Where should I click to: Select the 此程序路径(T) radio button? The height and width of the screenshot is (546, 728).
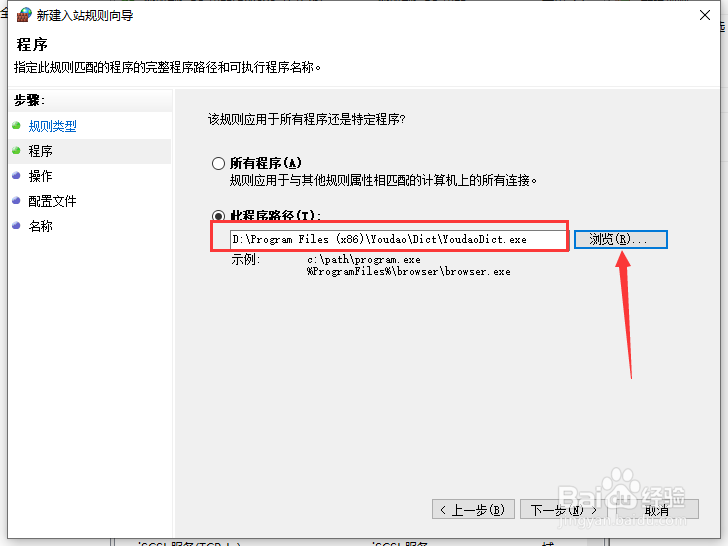pos(218,216)
